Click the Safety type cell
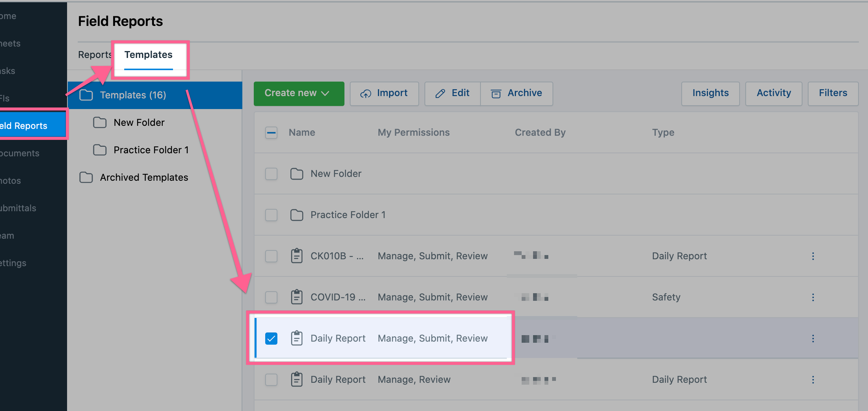The width and height of the screenshot is (868, 411). pos(666,297)
